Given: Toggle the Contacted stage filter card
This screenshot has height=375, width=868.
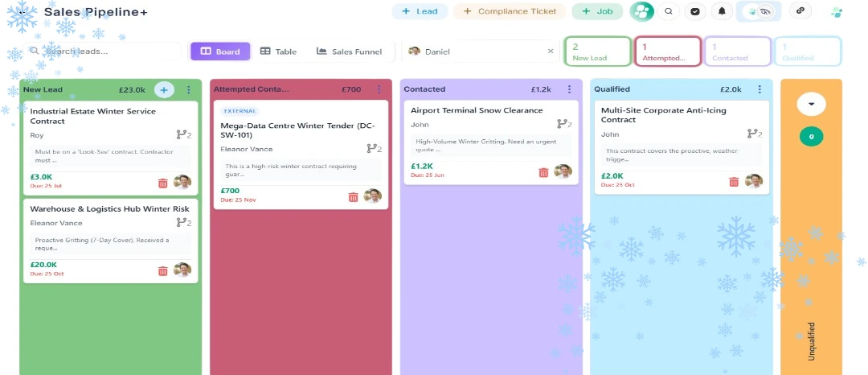Looking at the screenshot, I should pyautogui.click(x=737, y=52).
